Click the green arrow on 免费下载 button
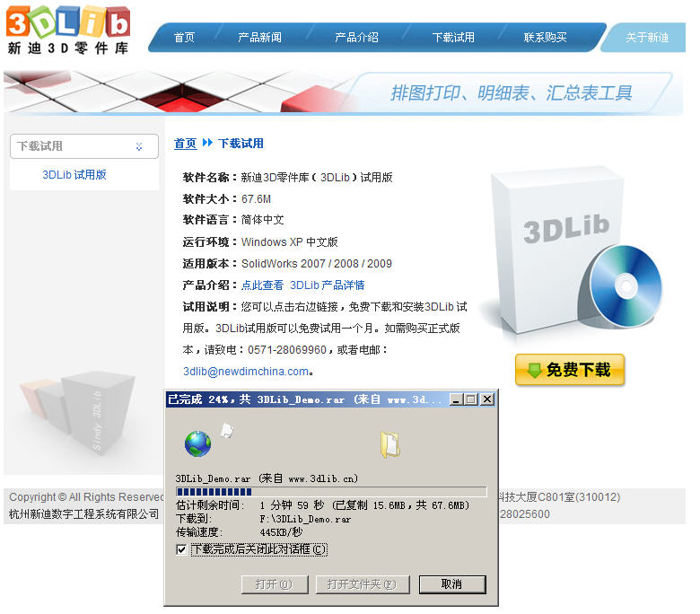Image resolution: width=700 pixels, height=614 pixels. coord(533,370)
